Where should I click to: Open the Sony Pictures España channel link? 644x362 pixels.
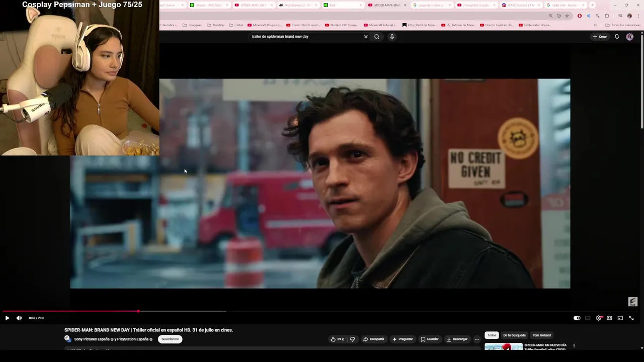[111, 339]
